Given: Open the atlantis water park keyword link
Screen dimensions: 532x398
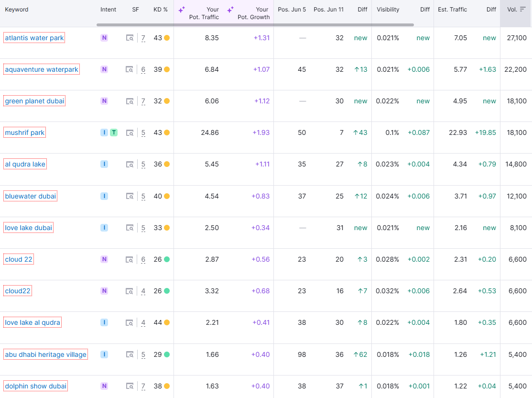Looking at the screenshot, I should 34,38.
